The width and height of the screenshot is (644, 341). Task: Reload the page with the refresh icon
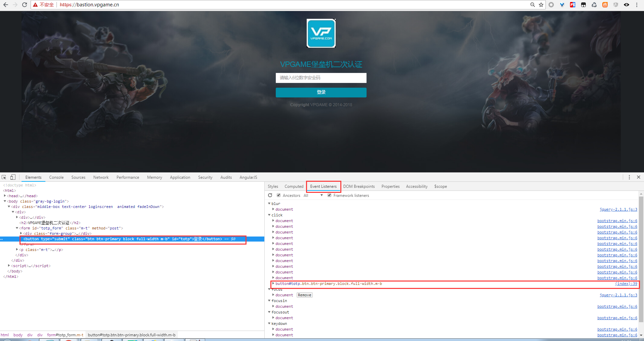pos(25,5)
